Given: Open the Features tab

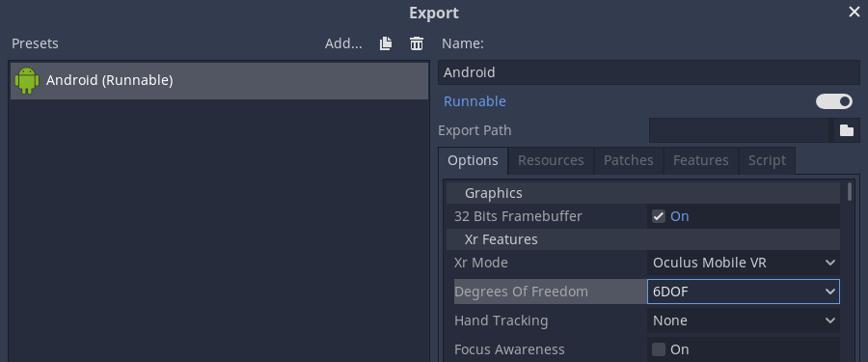Looking at the screenshot, I should pyautogui.click(x=701, y=160).
